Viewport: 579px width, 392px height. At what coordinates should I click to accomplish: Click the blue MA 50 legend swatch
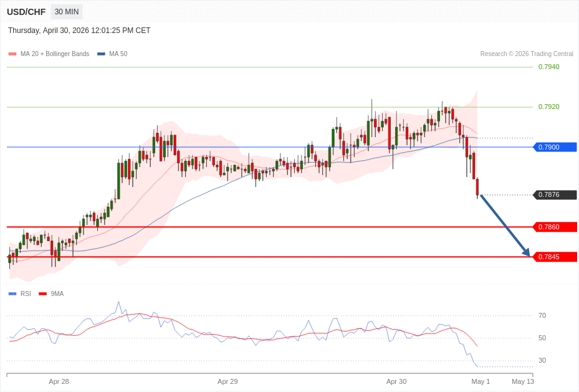click(x=101, y=54)
